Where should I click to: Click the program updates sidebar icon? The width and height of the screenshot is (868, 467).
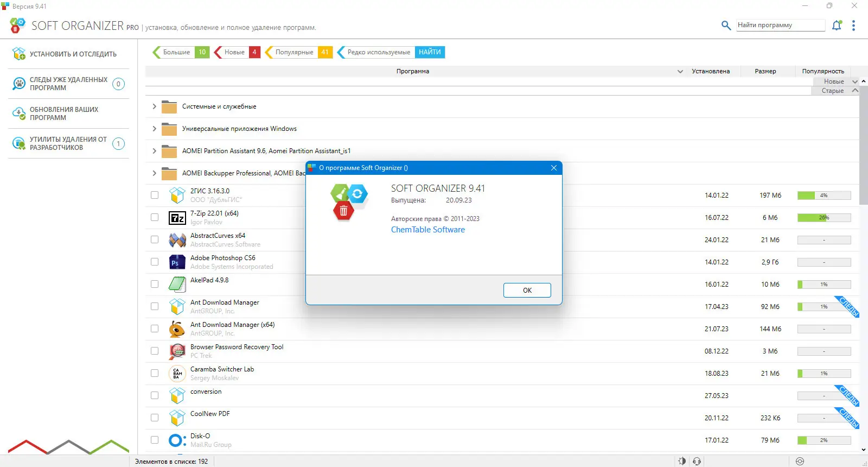(19, 113)
